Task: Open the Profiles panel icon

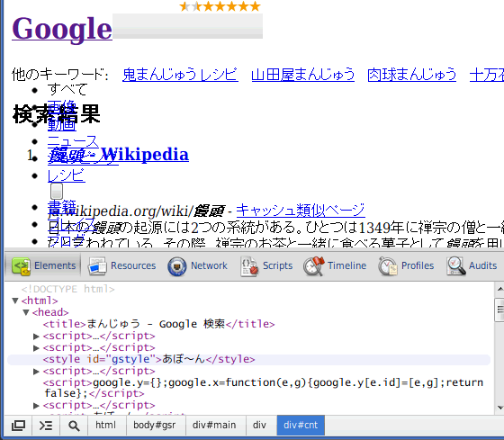Action: [388, 266]
